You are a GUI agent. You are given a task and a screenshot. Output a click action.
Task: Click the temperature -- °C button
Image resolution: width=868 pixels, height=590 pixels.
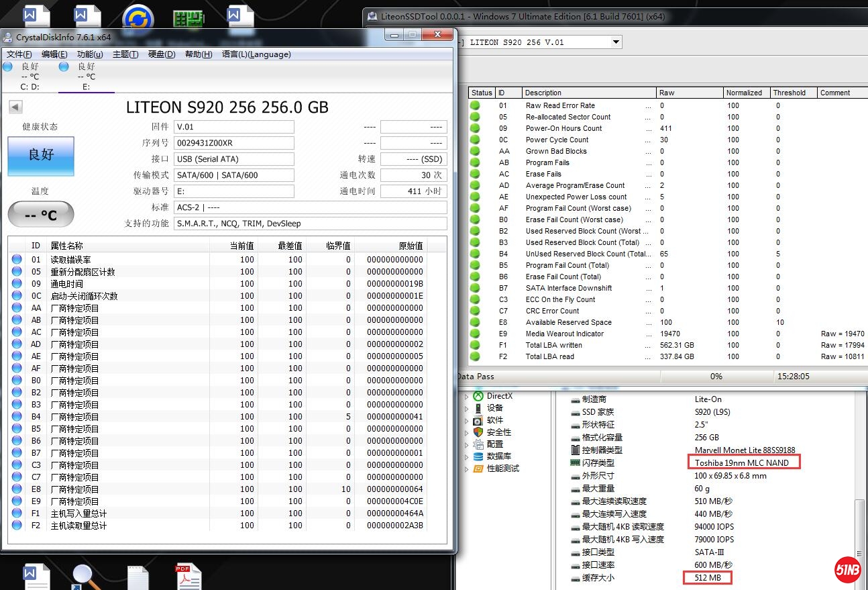pyautogui.click(x=41, y=215)
